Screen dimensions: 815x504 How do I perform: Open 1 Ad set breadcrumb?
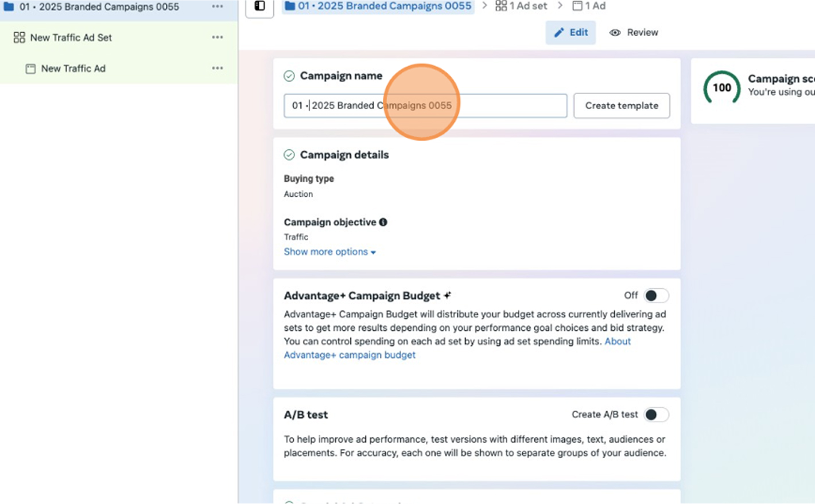[x=521, y=6]
